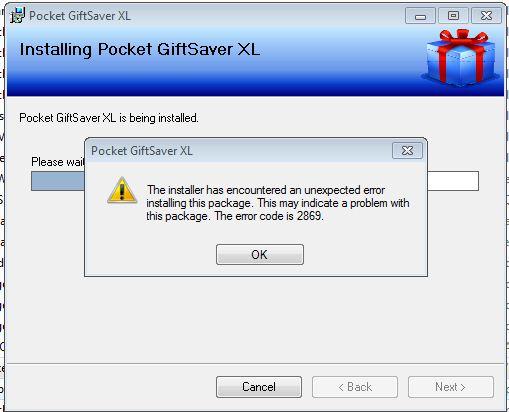Click the 'is being installed' status text
The height and width of the screenshot is (412, 509).
click(x=109, y=118)
